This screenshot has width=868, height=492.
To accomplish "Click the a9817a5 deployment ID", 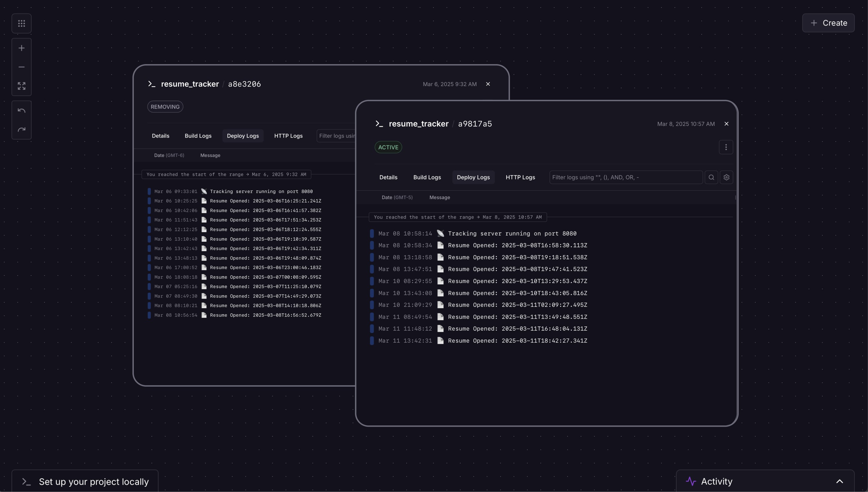I will [x=475, y=124].
